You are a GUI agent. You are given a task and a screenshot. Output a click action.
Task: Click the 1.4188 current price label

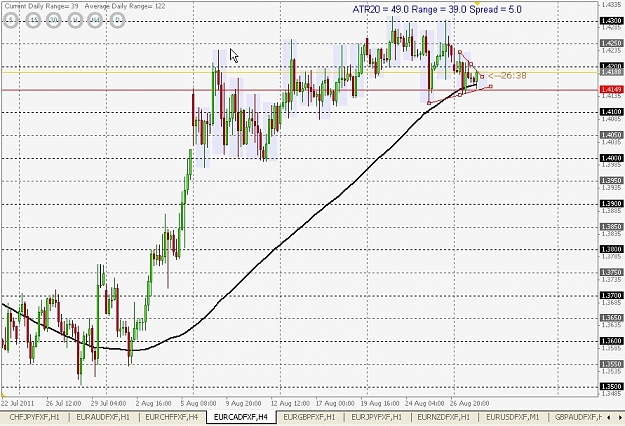click(611, 72)
